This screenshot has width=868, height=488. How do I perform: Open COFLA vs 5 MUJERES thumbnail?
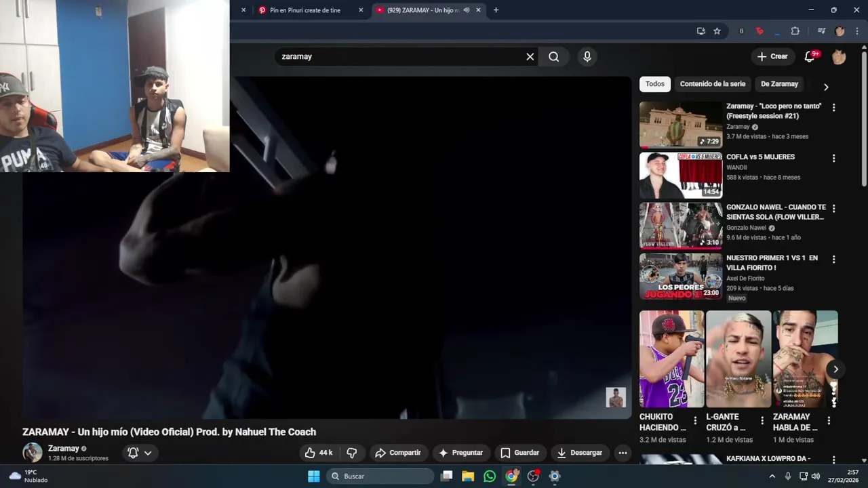tap(681, 176)
